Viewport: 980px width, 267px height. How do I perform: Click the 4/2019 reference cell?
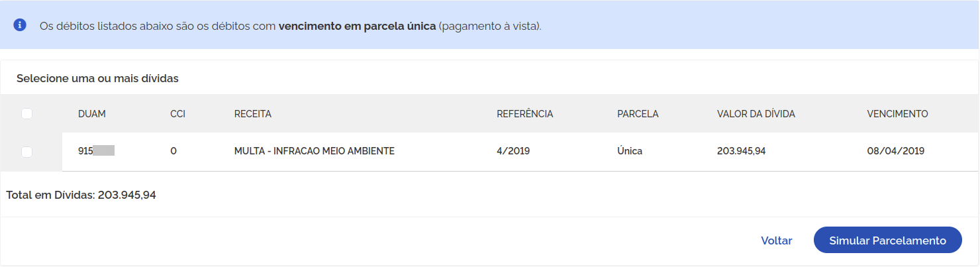[513, 151]
